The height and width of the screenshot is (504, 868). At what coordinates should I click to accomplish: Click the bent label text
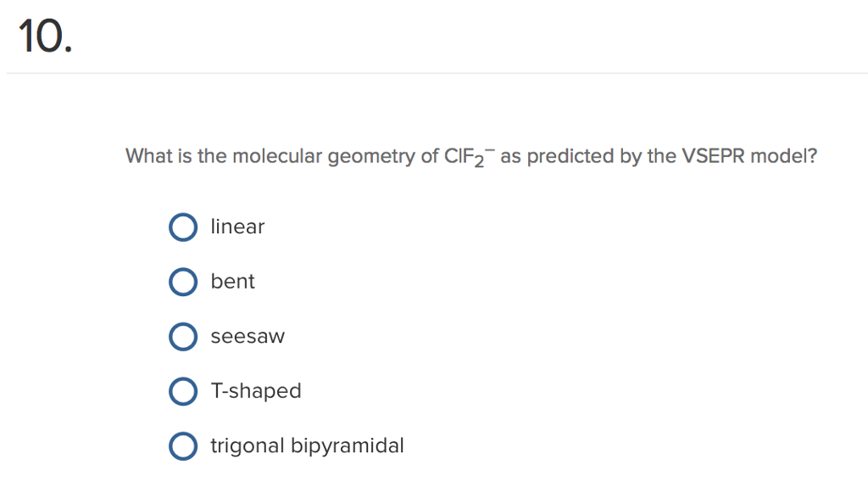tap(232, 281)
